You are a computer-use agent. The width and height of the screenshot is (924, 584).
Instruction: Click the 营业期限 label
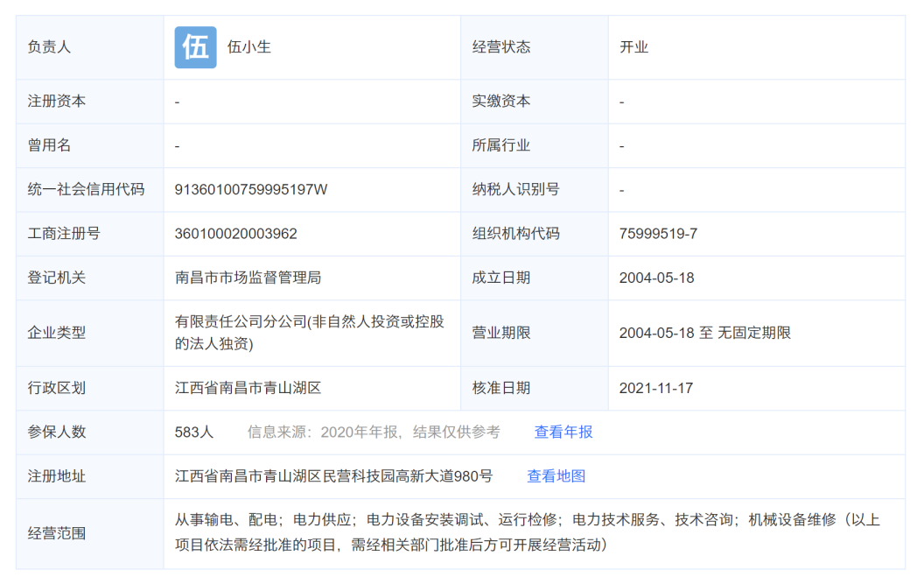coord(500,334)
